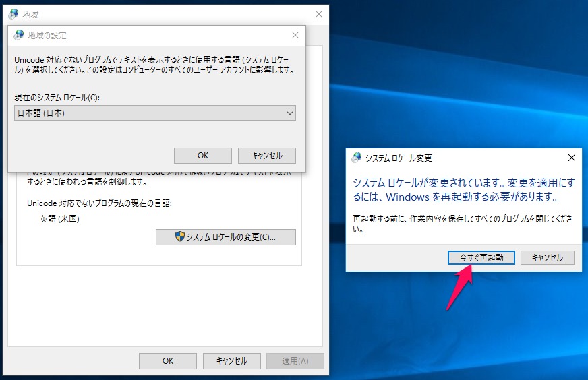Click the 今すぐ再起動 restart now button
The image size is (588, 380).
481,258
